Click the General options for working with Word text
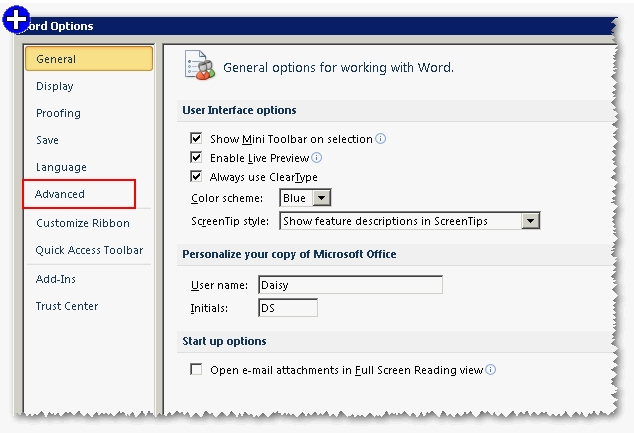 338,68
